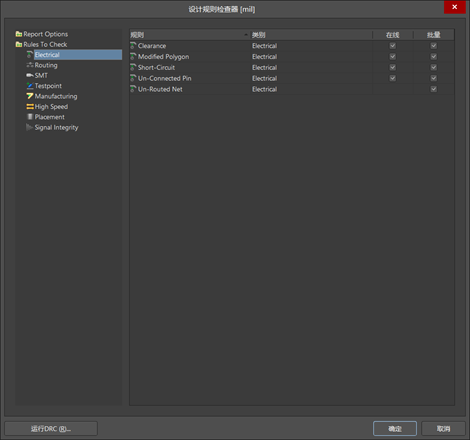Cancel with the 取消 button

[443, 429]
